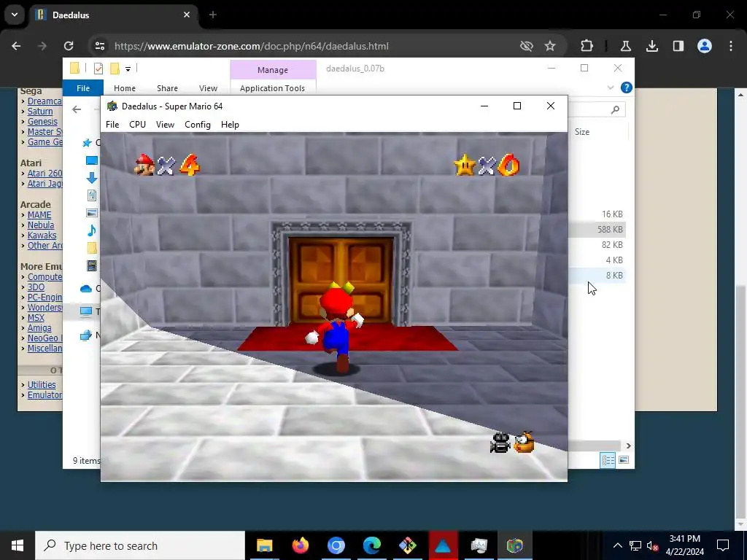This screenshot has height=560, width=747.
Task: Select the Application Tools tab
Action: coord(272,88)
